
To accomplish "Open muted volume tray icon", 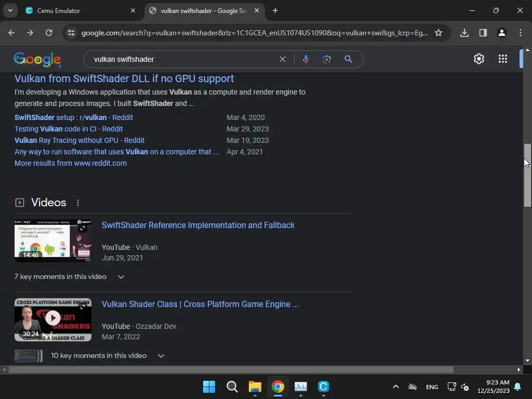I will coord(465,387).
